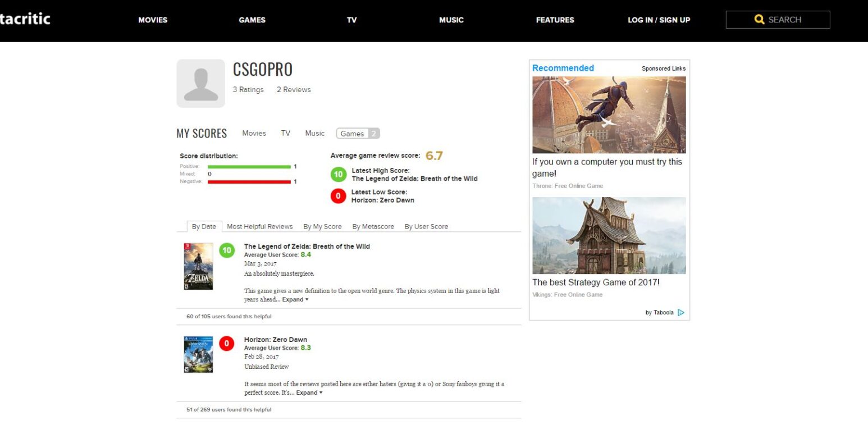The height and width of the screenshot is (434, 868).
Task: Click the Metacritic logo
Action: [25, 19]
